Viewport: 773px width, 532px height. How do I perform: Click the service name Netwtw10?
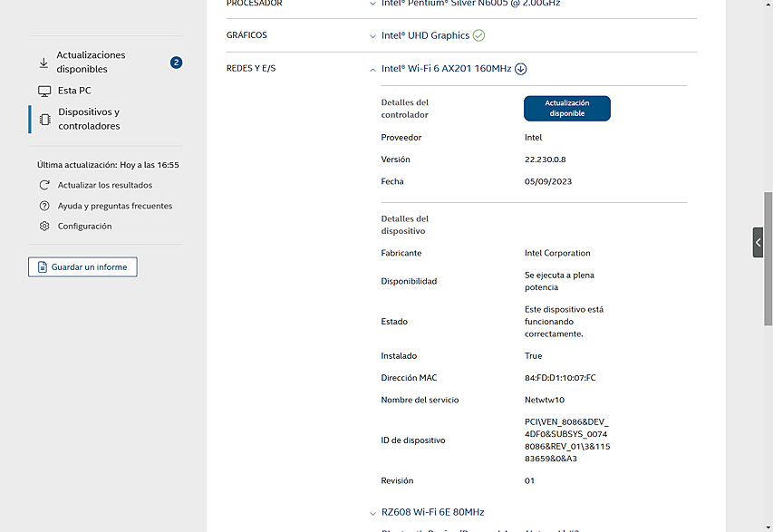[x=545, y=400]
